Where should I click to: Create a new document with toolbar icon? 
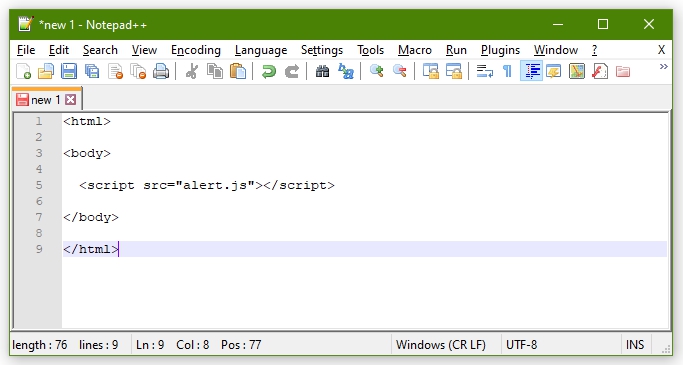point(24,71)
